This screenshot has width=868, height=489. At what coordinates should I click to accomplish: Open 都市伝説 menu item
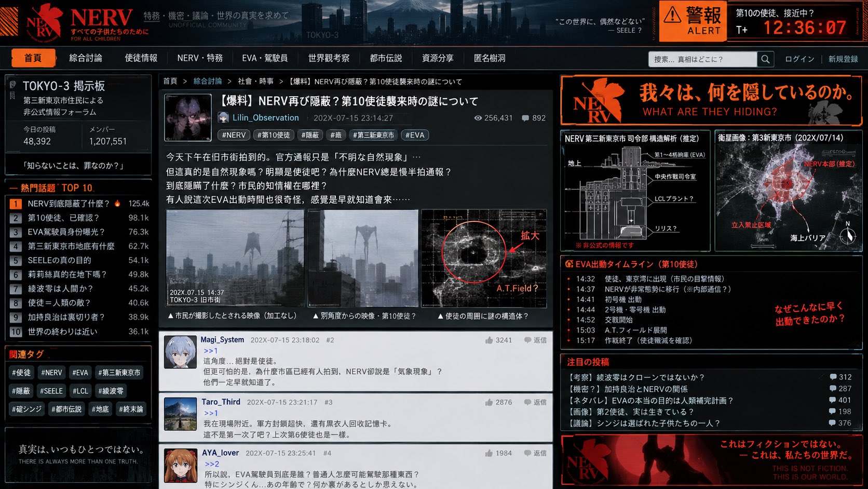(386, 58)
